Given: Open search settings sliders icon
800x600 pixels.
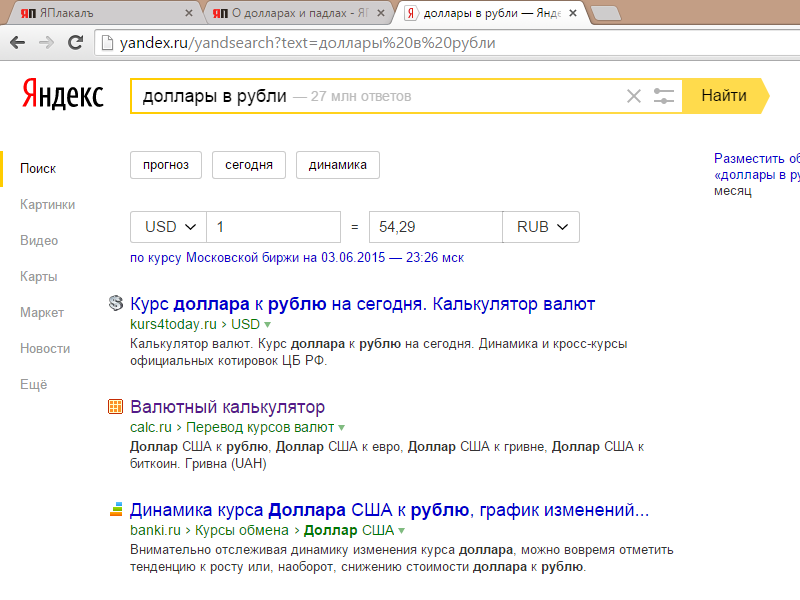Looking at the screenshot, I should (x=664, y=96).
